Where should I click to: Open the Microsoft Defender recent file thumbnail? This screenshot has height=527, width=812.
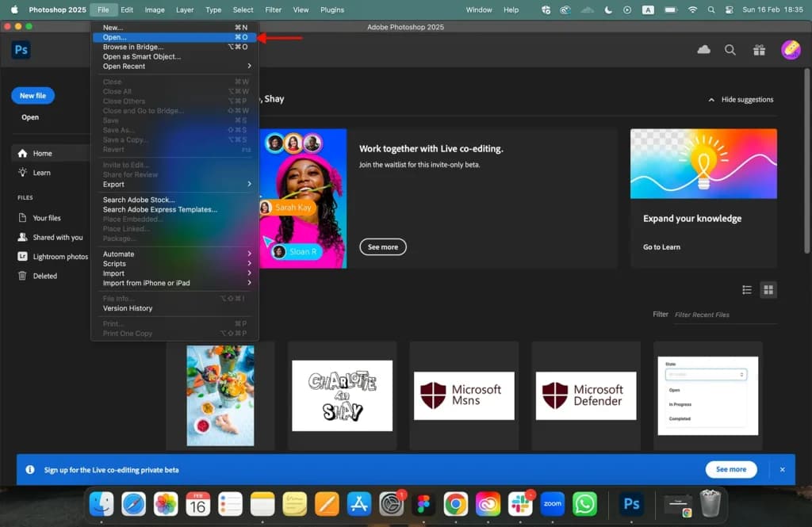click(586, 395)
